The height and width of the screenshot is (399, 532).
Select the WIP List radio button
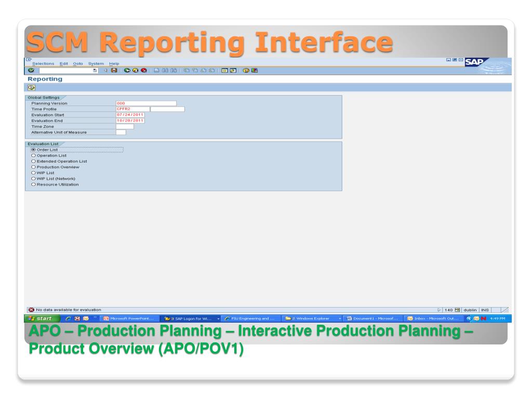(x=33, y=172)
